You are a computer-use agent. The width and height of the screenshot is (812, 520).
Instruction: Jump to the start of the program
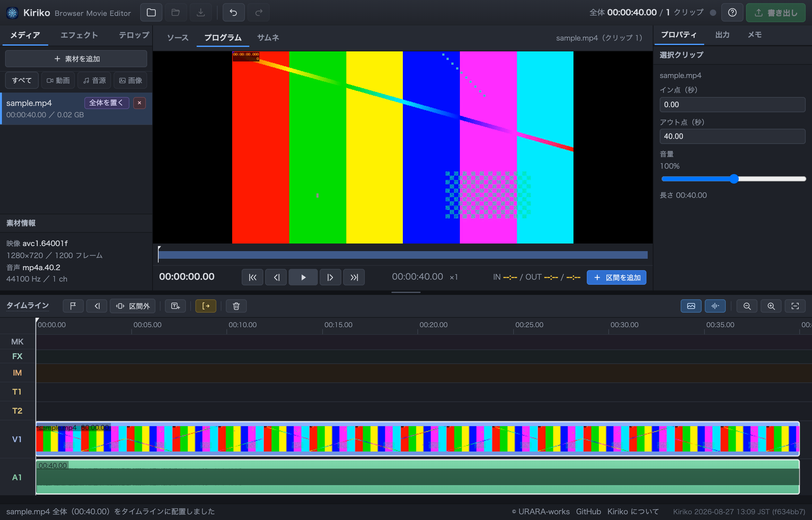pos(252,277)
